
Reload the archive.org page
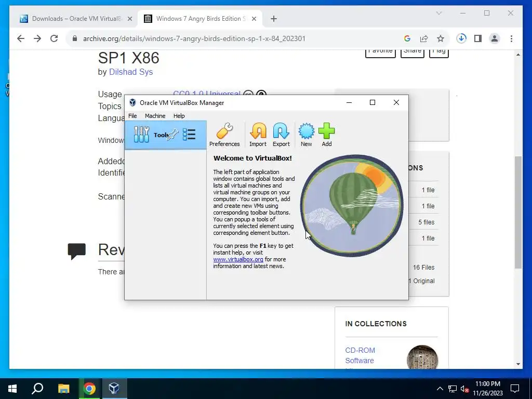point(54,38)
